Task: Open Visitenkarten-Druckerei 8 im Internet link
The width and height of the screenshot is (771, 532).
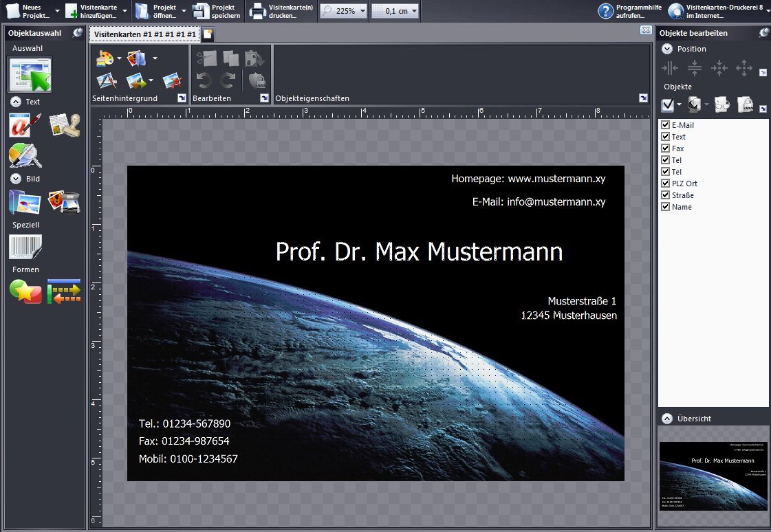Action: click(716, 11)
